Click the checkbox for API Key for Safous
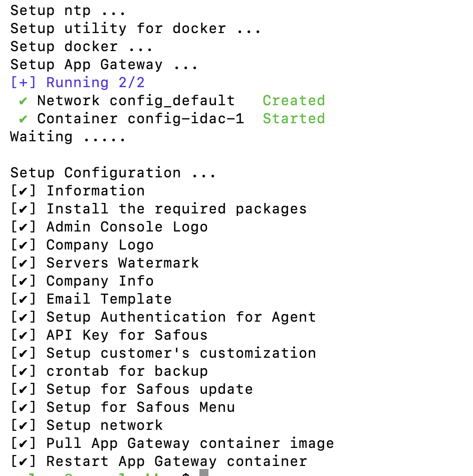Screen dimensions: 473x476 24,335
